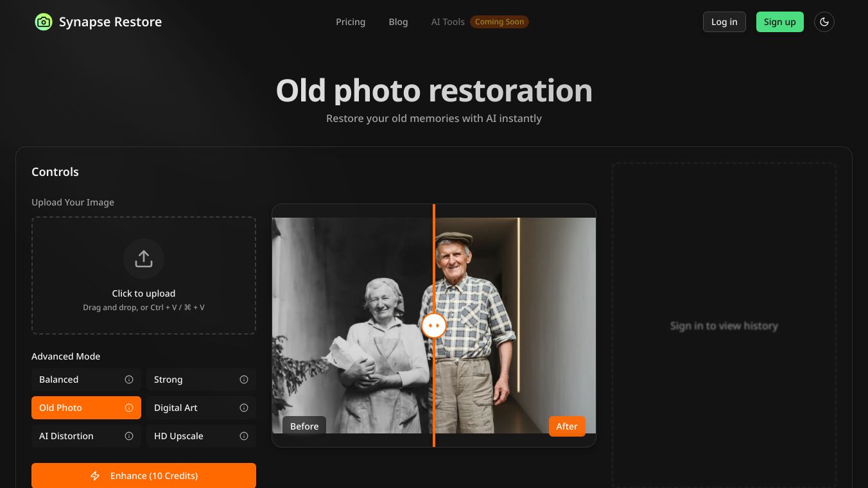Open the Digital Art info icon
Image resolution: width=868 pixels, height=488 pixels.
(244, 408)
